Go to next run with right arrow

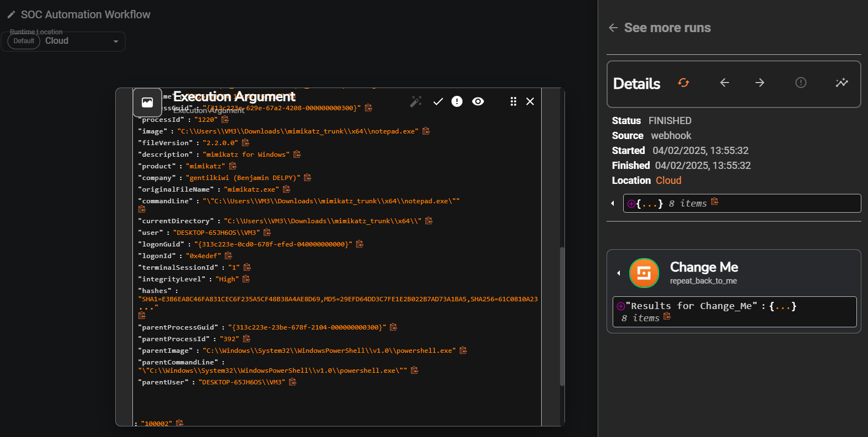tap(760, 83)
